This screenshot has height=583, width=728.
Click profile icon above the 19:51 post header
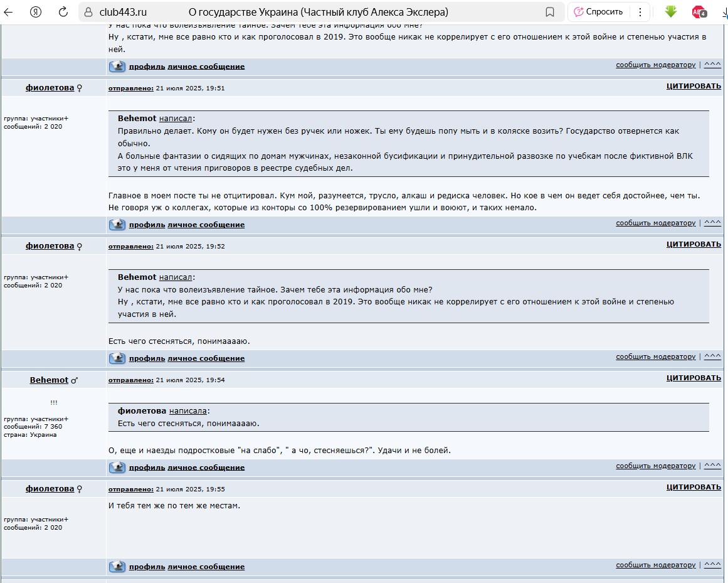coord(117,67)
